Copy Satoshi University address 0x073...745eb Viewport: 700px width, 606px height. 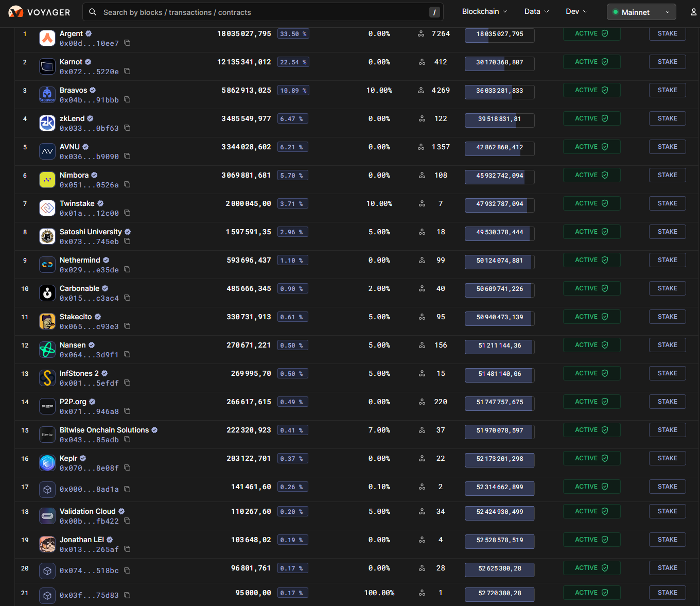pos(127,241)
